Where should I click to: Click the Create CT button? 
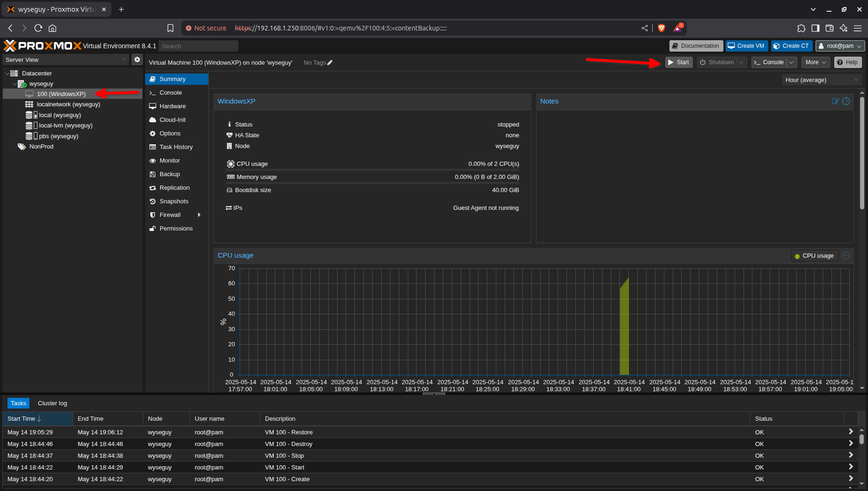(x=791, y=46)
